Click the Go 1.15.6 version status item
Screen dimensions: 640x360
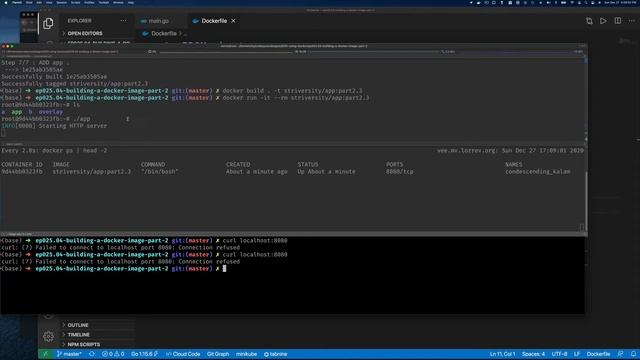[x=144, y=354]
